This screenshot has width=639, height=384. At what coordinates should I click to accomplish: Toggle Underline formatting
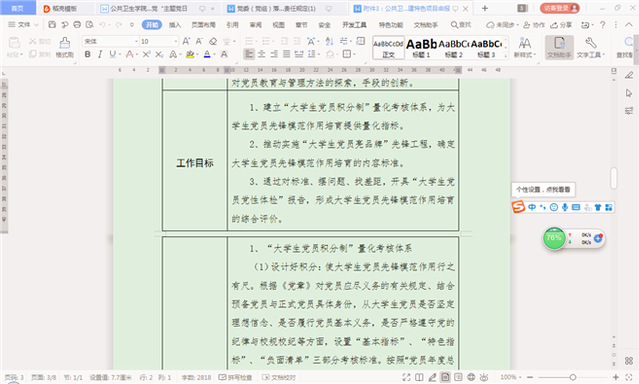(112, 54)
